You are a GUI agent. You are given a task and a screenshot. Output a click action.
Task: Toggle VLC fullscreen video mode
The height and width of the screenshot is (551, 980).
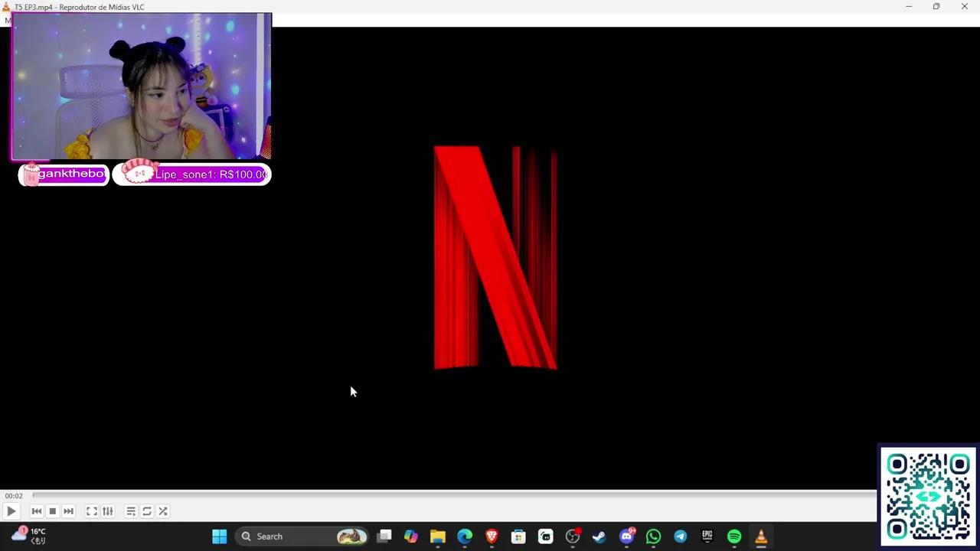click(91, 511)
